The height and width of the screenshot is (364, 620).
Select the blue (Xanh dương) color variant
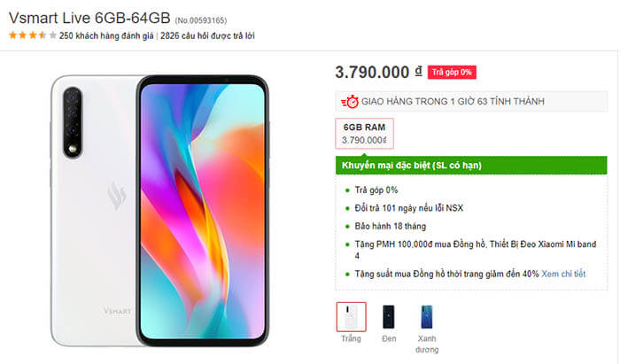click(427, 317)
